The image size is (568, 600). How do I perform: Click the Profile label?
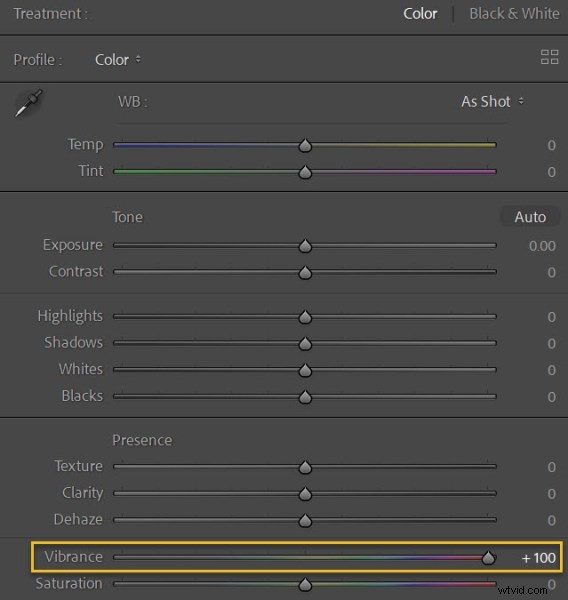click(38, 60)
